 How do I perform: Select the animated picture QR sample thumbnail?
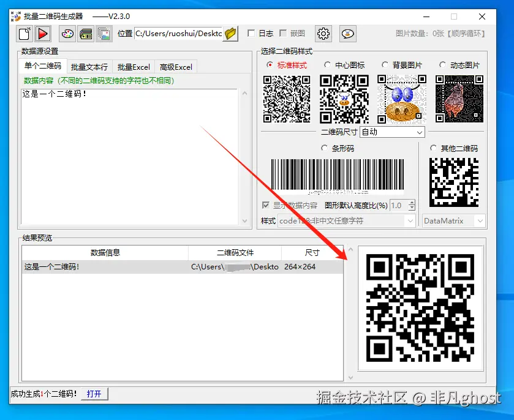click(x=459, y=99)
